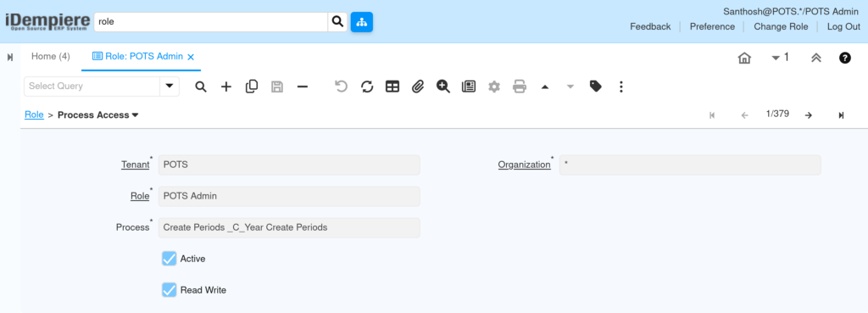This screenshot has width=868, height=313.
Task: Click the global search magnifier button
Action: [337, 22]
